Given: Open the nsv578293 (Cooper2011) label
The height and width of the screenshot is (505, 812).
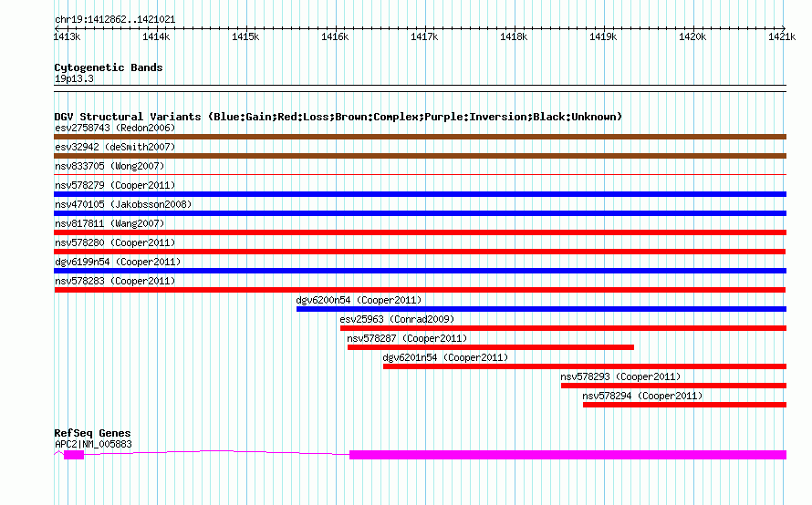Looking at the screenshot, I should pos(620,376).
